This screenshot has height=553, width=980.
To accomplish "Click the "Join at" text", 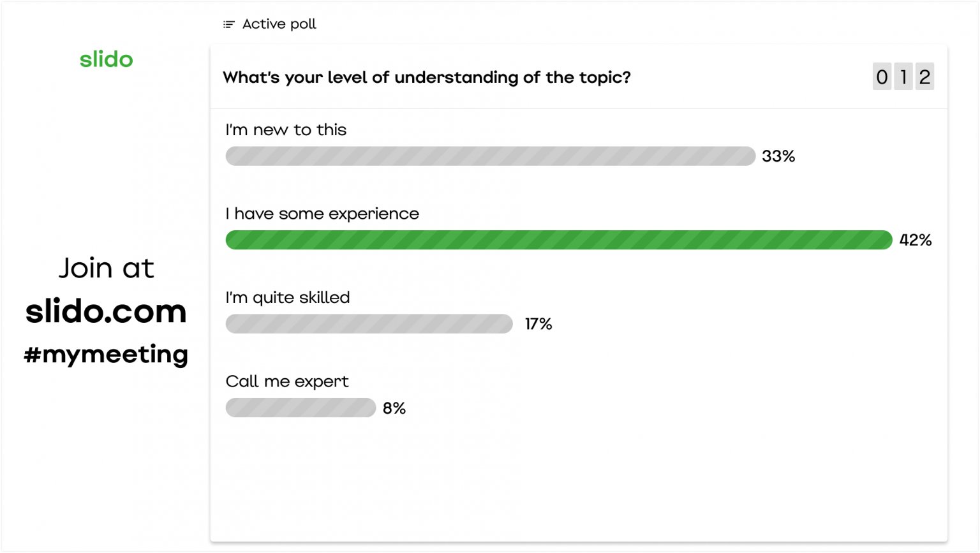I will 106,268.
